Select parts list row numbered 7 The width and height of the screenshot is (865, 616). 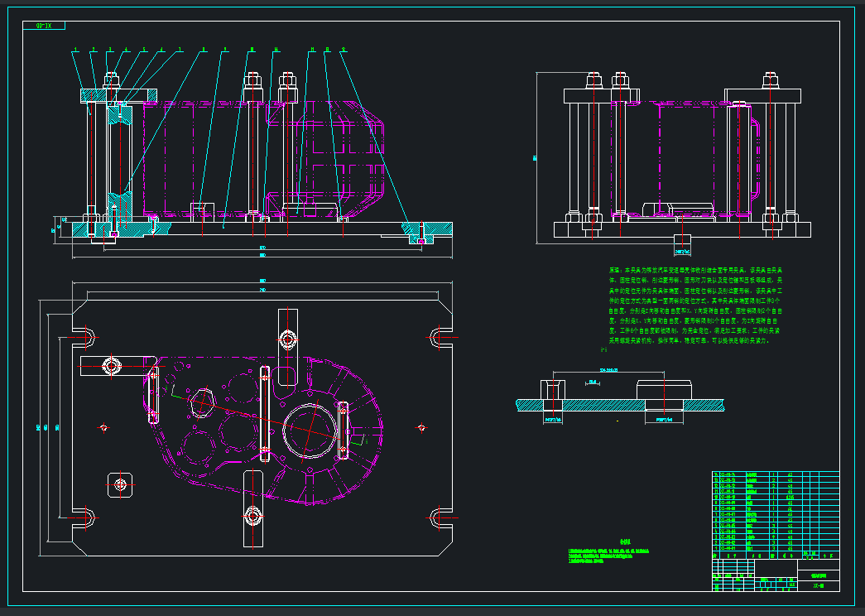(x=776, y=514)
